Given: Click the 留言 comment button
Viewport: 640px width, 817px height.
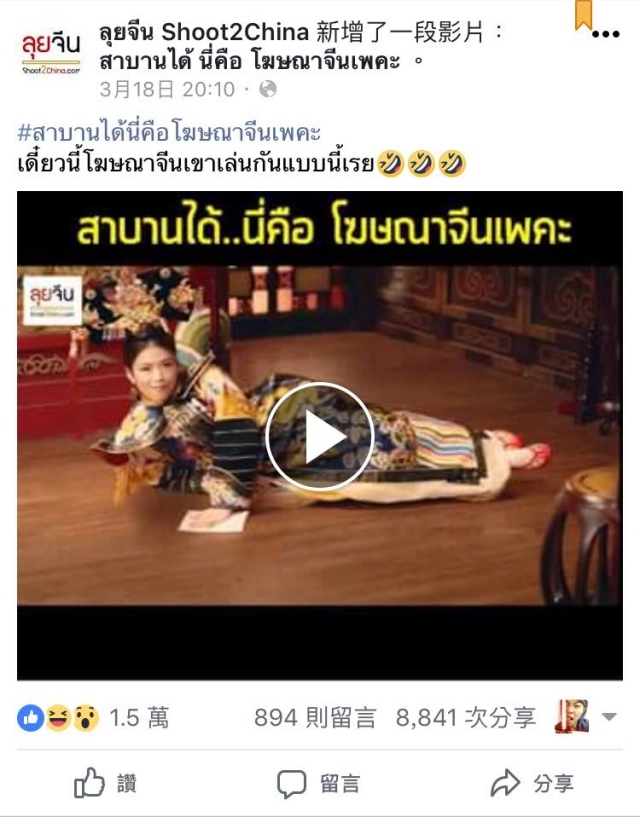Looking at the screenshot, I should coord(318,783).
